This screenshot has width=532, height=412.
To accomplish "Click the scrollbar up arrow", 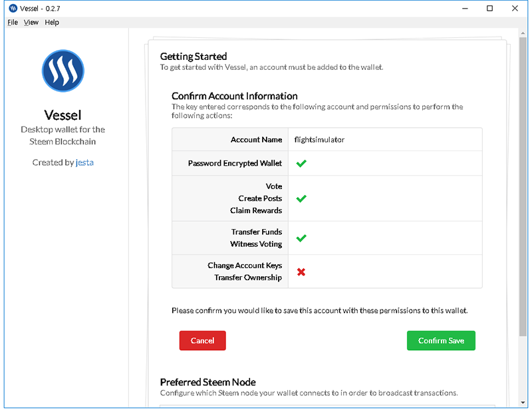I will [523, 33].
